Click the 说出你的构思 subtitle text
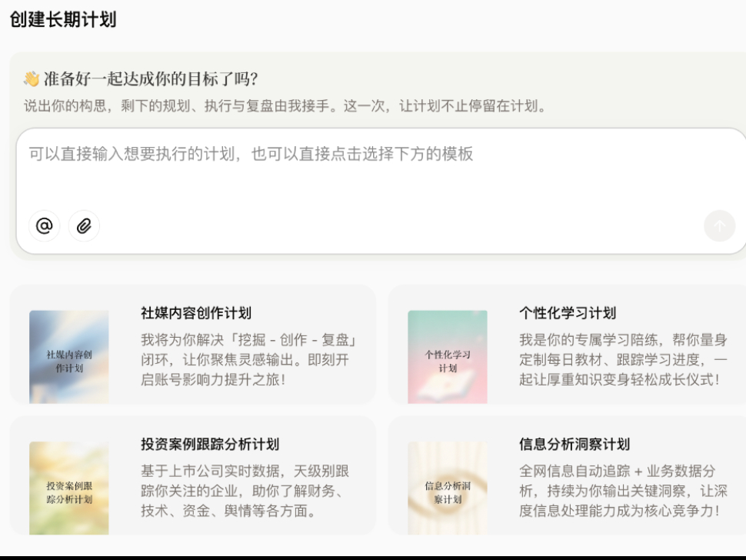 [285, 105]
